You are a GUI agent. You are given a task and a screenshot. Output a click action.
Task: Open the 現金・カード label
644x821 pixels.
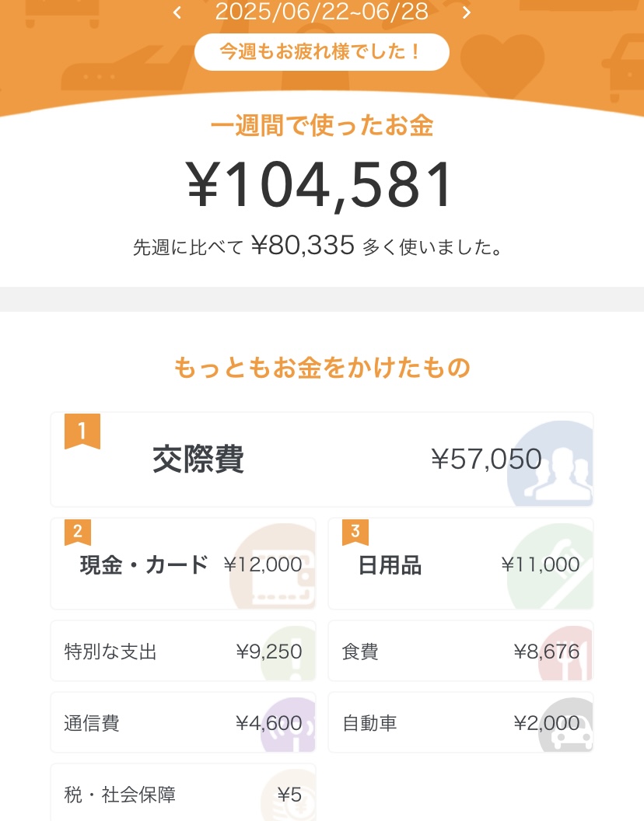coord(144,565)
